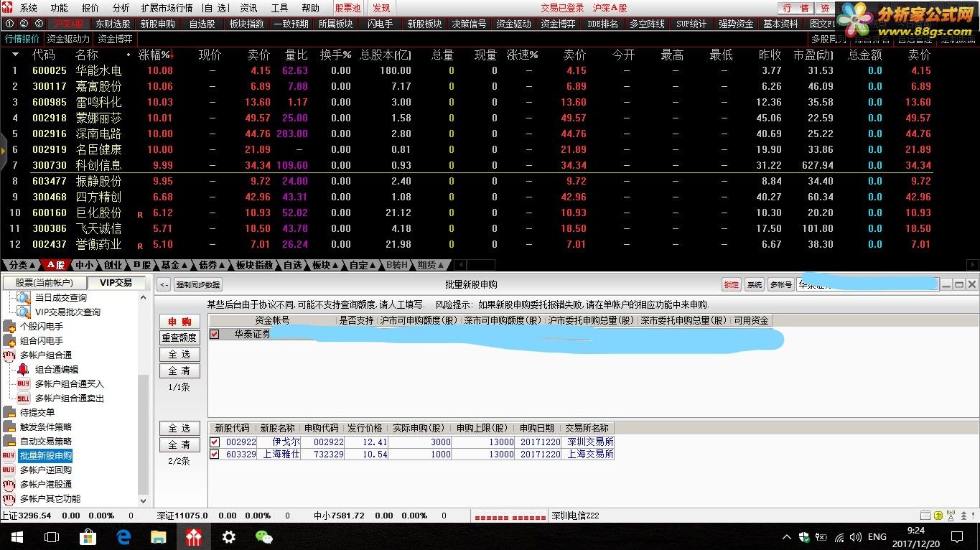The width and height of the screenshot is (980, 550).
Task: Click folder icon next to 待提交单
Action: (9, 412)
